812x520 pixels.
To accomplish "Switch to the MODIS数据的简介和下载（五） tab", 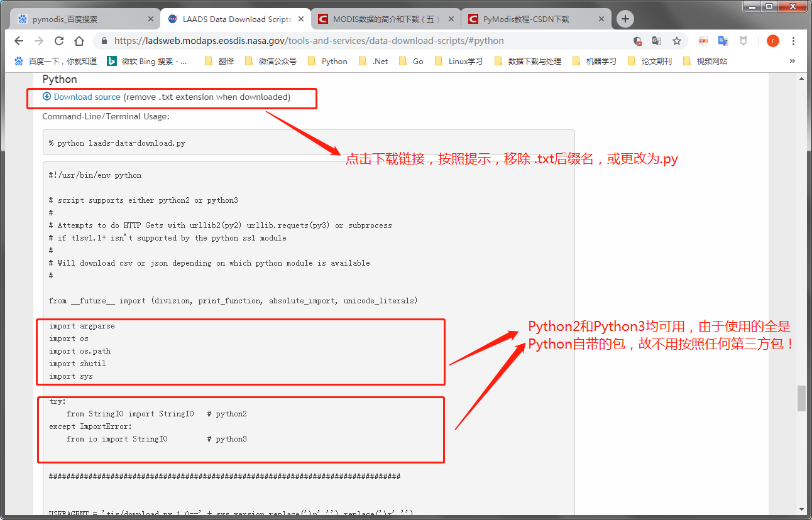I will click(384, 19).
